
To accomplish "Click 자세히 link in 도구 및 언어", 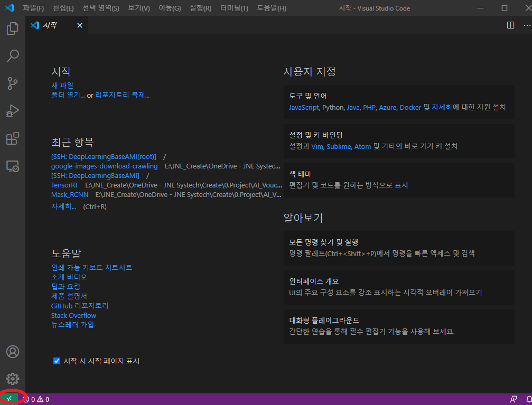I will point(442,108).
